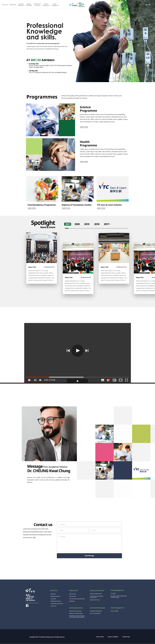Open video HD settings gear
This screenshot has height=644, width=155.
tap(108, 380)
